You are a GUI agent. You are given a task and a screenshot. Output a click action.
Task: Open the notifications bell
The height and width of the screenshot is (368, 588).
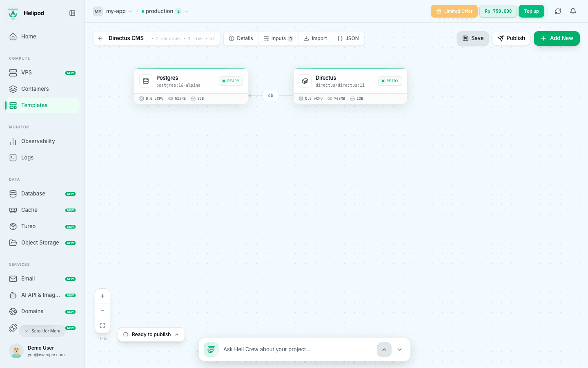[x=573, y=11]
